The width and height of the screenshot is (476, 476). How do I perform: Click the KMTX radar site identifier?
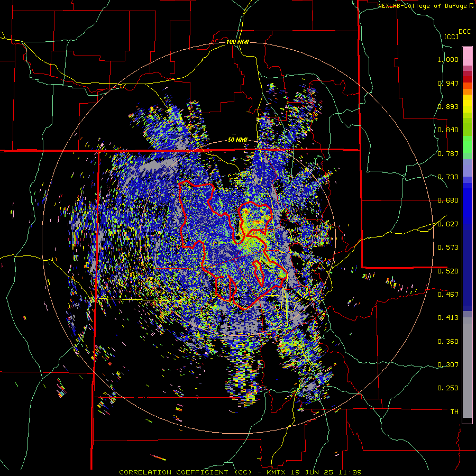pyautogui.click(x=277, y=472)
